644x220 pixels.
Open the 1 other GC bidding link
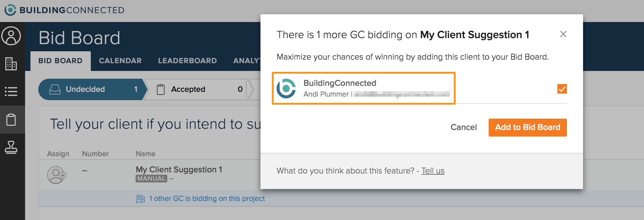coord(207,199)
